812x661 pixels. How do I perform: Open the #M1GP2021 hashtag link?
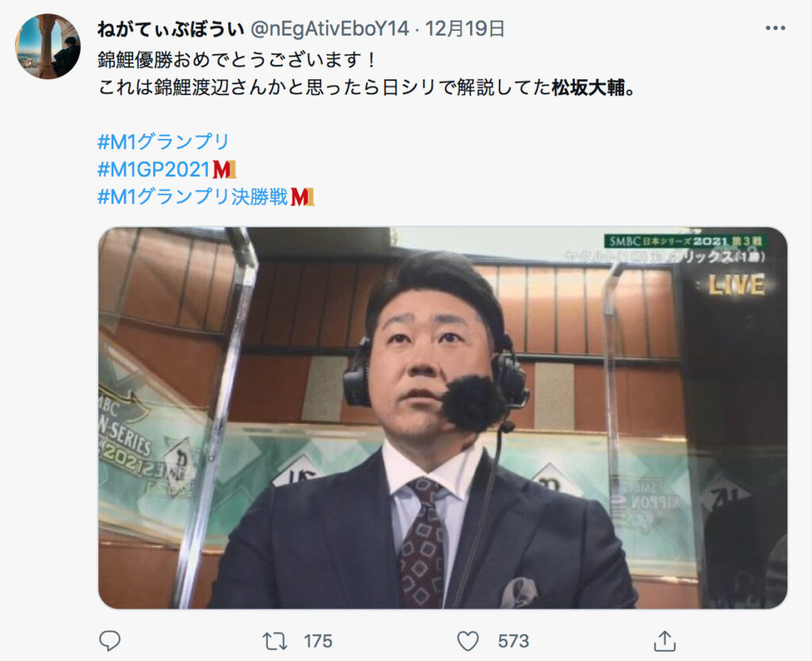(x=154, y=169)
